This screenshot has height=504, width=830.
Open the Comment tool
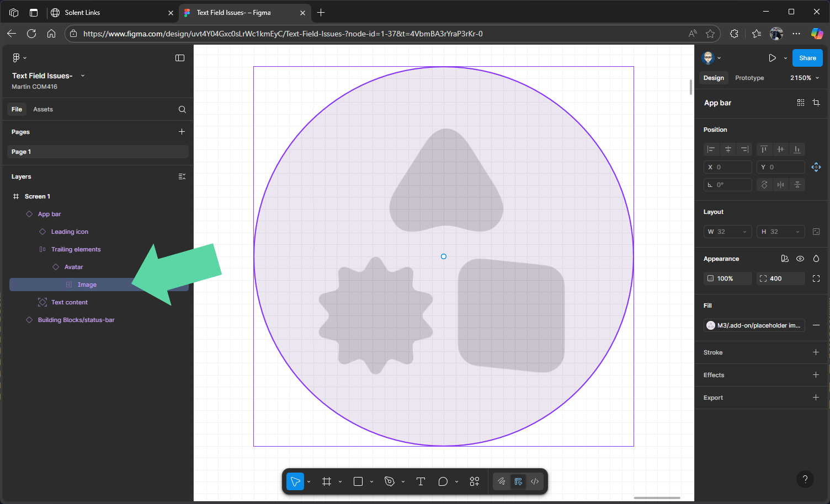(x=443, y=481)
